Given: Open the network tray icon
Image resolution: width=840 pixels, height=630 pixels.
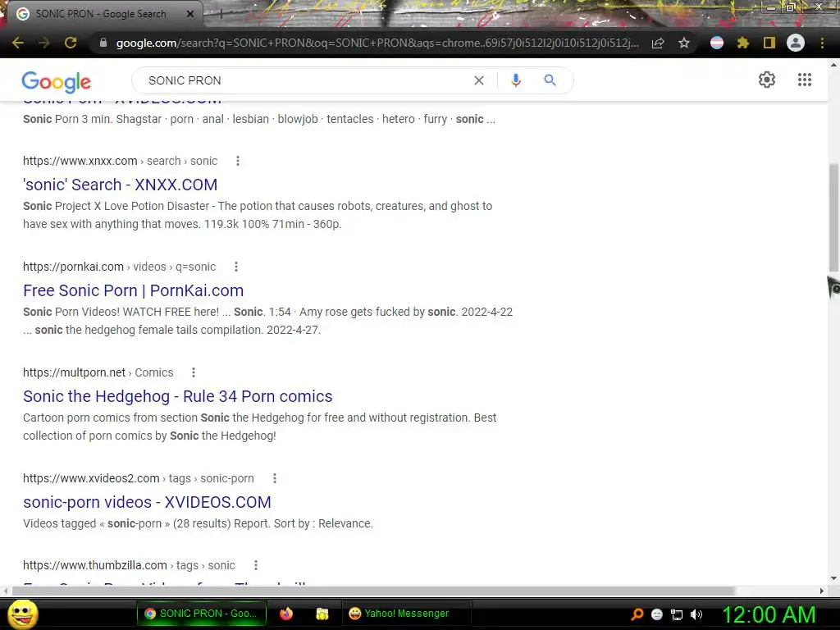Looking at the screenshot, I should pyautogui.click(x=677, y=614).
